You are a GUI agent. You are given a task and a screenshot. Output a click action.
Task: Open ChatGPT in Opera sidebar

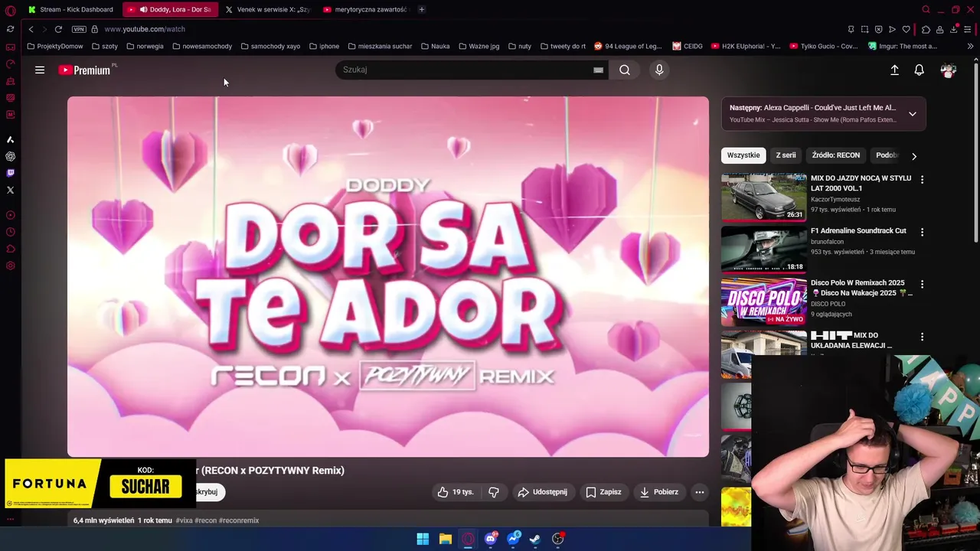tap(10, 156)
